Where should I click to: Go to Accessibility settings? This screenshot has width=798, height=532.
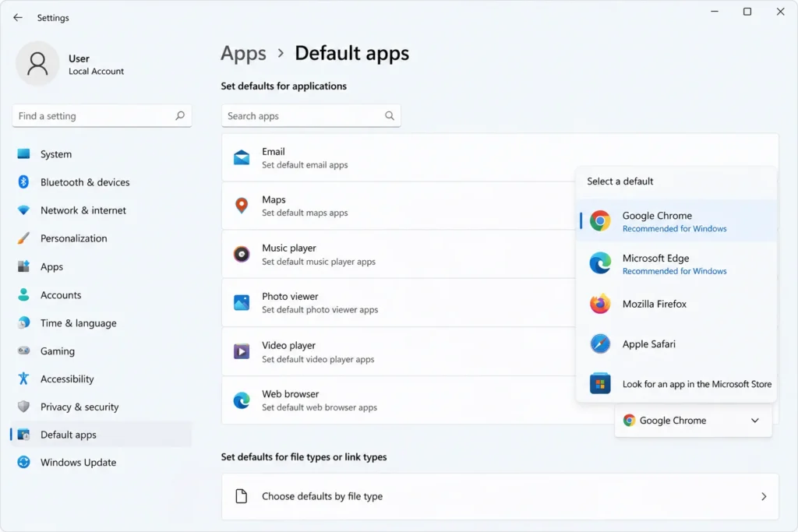point(101,379)
